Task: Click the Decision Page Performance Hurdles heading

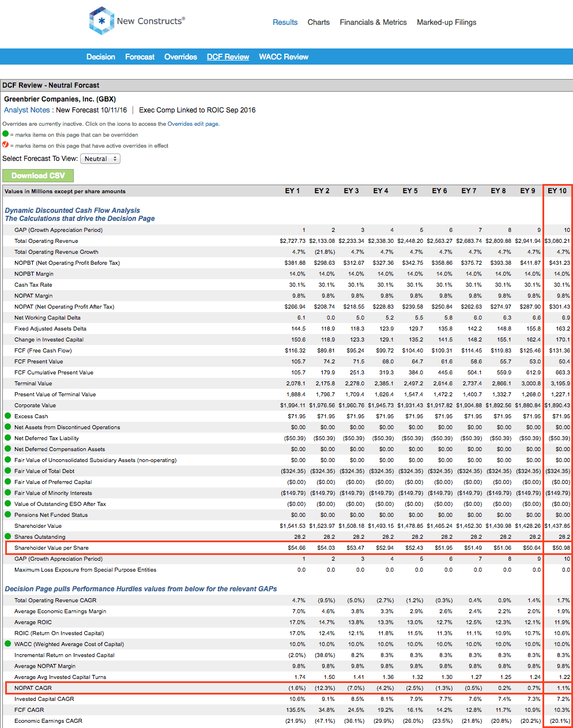Action: click(141, 589)
